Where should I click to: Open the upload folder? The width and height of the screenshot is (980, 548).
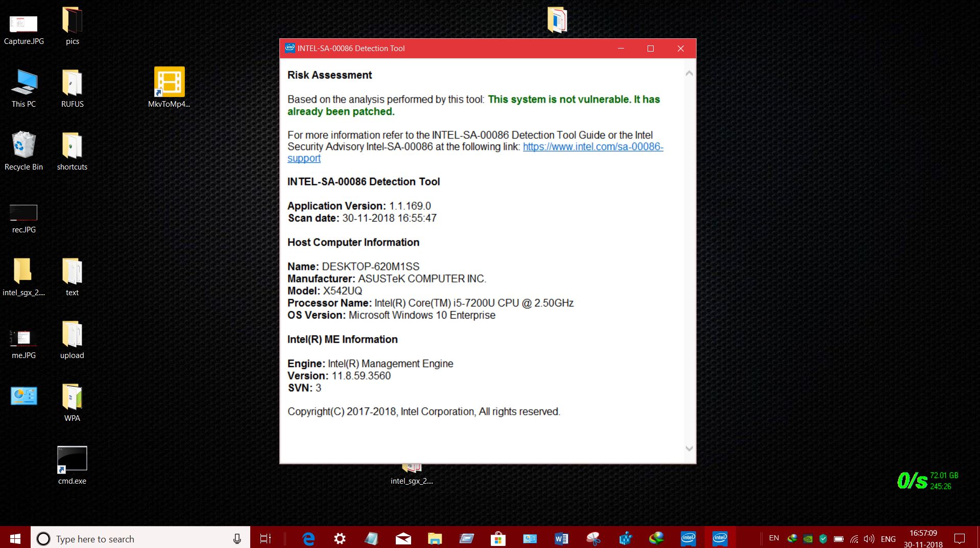point(72,340)
